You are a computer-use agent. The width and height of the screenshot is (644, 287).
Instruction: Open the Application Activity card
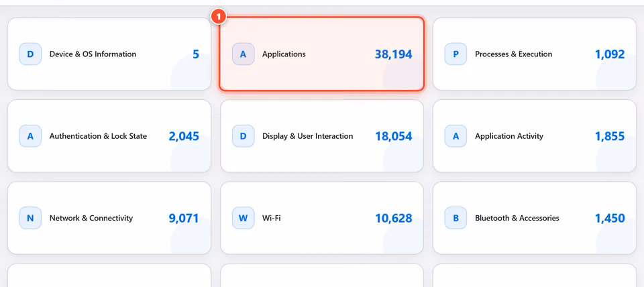(535, 136)
